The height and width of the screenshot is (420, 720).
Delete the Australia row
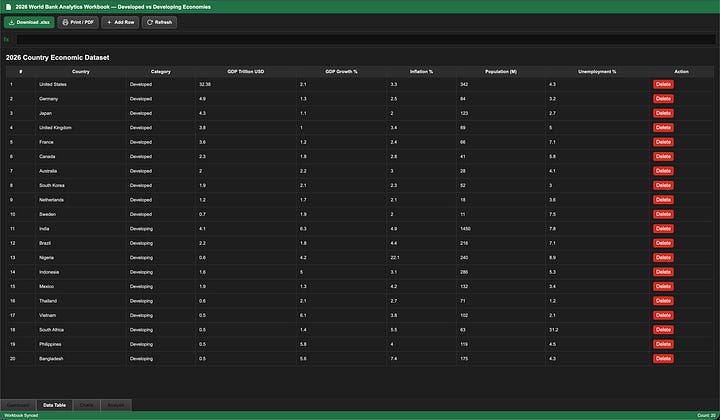click(663, 171)
